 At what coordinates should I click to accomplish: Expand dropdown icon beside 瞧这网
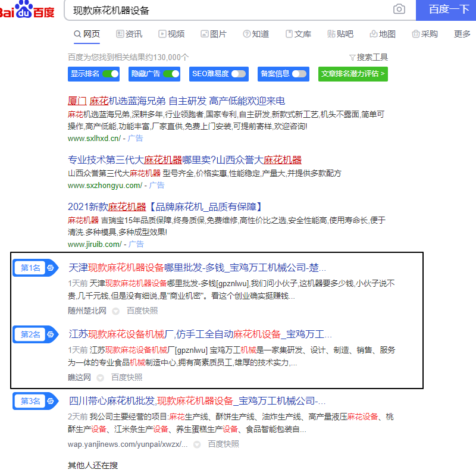[x=100, y=378]
